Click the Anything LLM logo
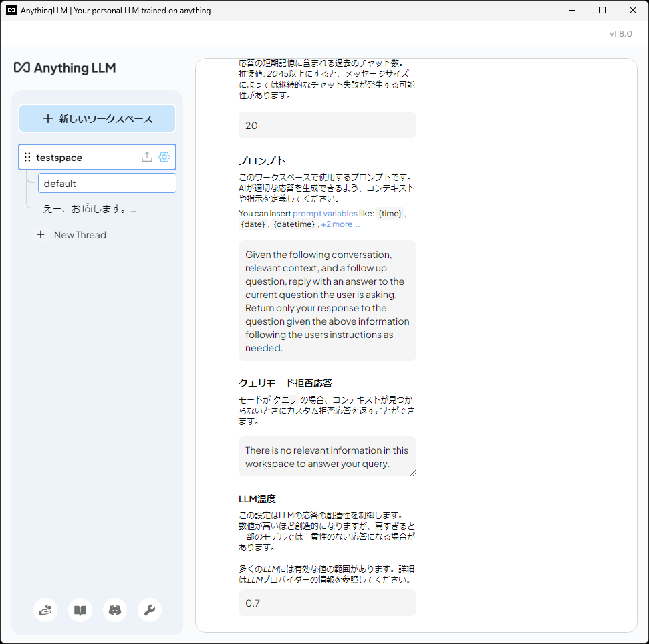Viewport: 649px width, 644px height. coord(65,68)
